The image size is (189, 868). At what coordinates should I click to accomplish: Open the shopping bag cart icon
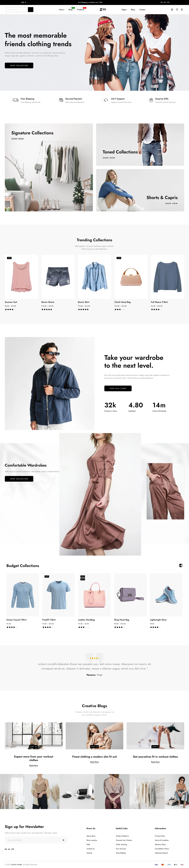pyautogui.click(x=182, y=9)
